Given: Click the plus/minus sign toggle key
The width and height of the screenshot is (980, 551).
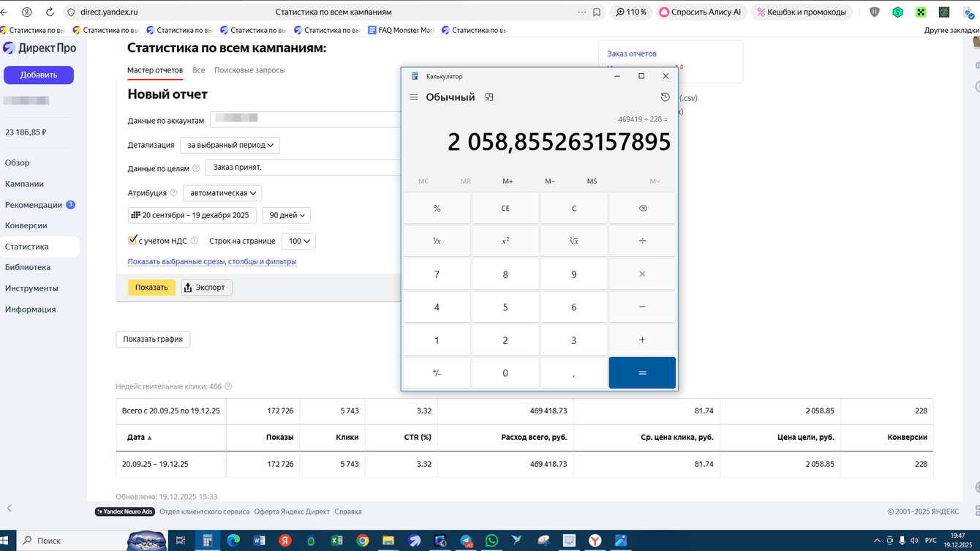Looking at the screenshot, I should pos(437,373).
